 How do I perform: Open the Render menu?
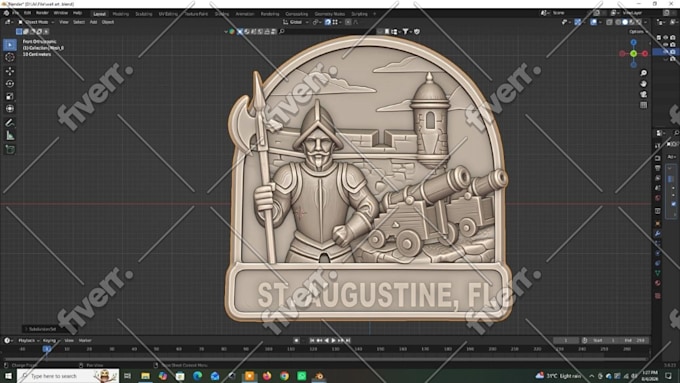point(42,13)
